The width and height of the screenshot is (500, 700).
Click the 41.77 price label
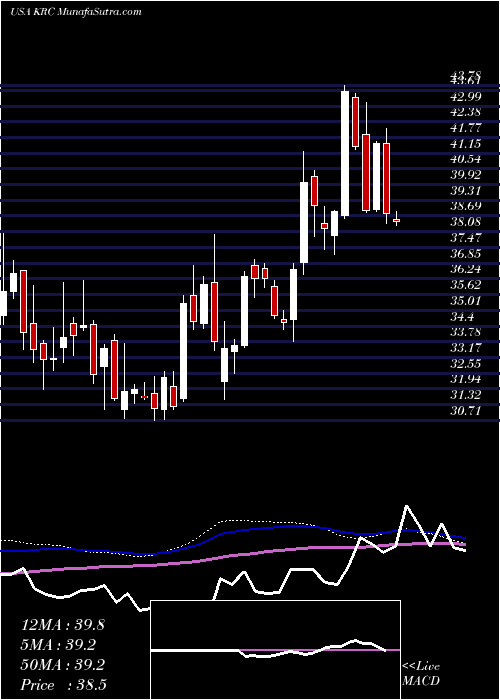click(x=466, y=128)
